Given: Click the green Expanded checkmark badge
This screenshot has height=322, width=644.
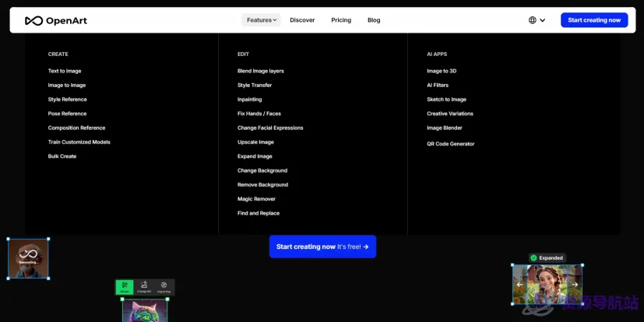Looking at the screenshot, I should [x=533, y=258].
